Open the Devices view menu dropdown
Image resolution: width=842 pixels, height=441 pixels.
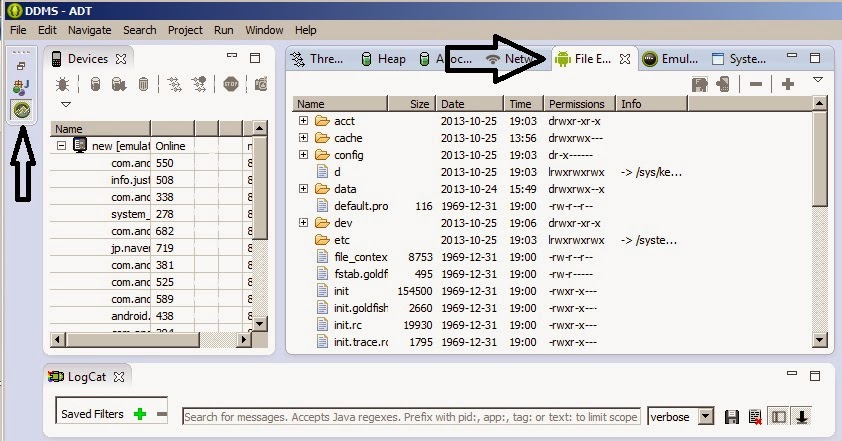point(66,104)
